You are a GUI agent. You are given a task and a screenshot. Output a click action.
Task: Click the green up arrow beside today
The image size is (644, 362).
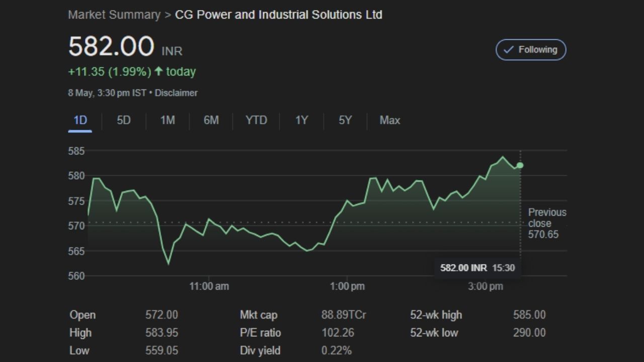158,71
